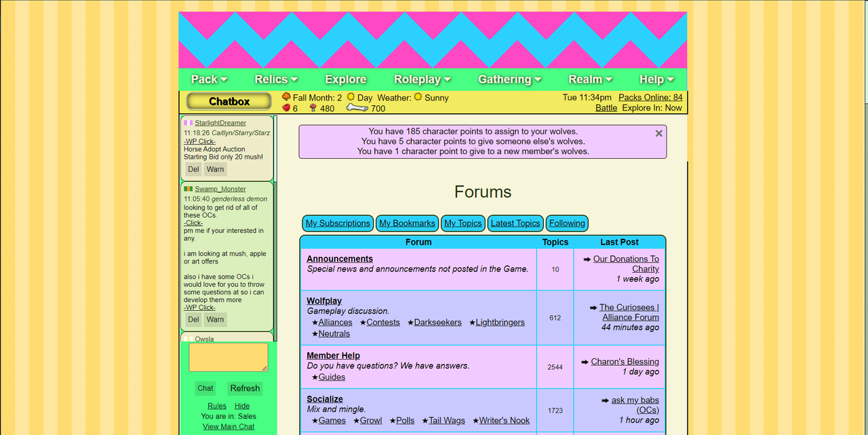Open the Announcements forum

(340, 259)
